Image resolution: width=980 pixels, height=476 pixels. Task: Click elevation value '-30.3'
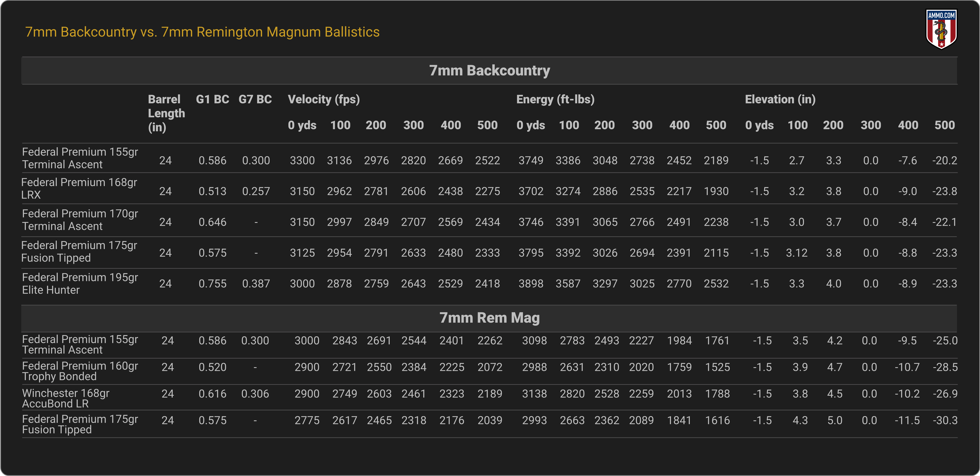pyautogui.click(x=945, y=420)
